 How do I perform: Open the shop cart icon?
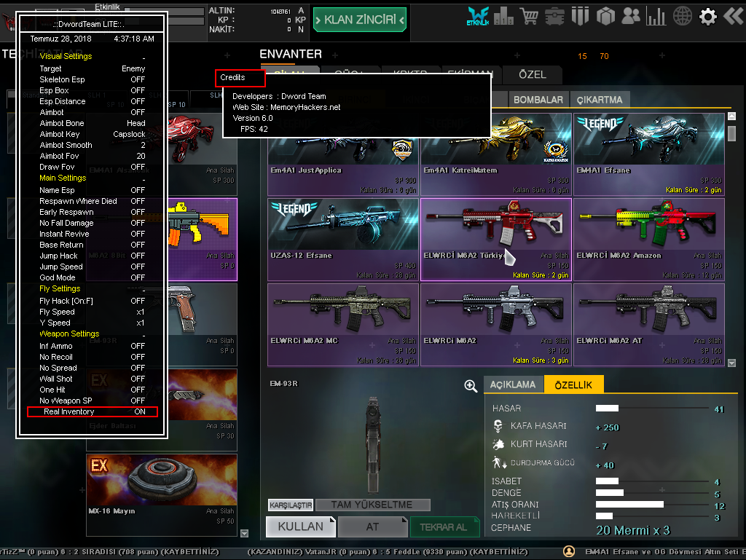tap(529, 17)
